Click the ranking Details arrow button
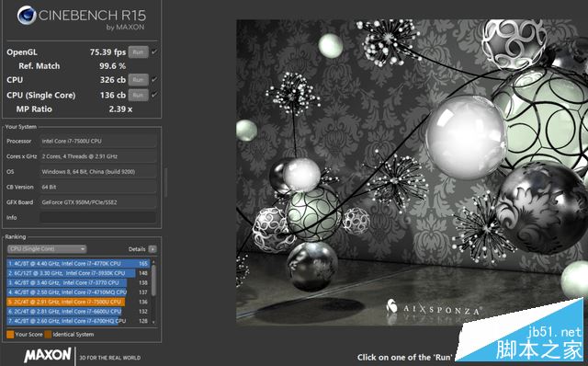Screen dimensions: 588x366 pyautogui.click(x=153, y=249)
